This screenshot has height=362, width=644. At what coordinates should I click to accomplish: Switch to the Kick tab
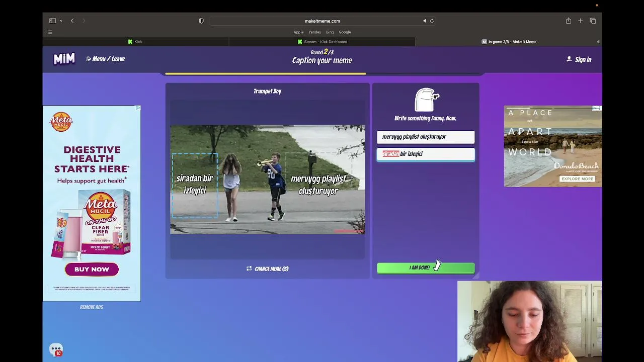click(x=136, y=42)
